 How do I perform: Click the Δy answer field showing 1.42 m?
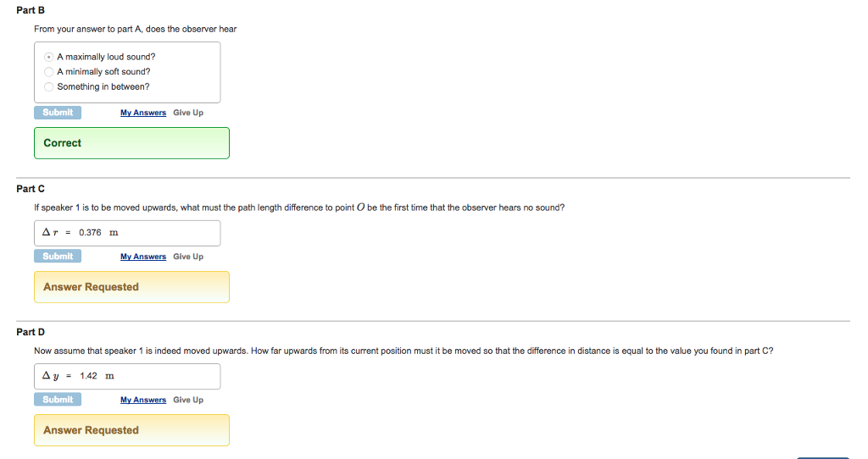click(x=127, y=376)
